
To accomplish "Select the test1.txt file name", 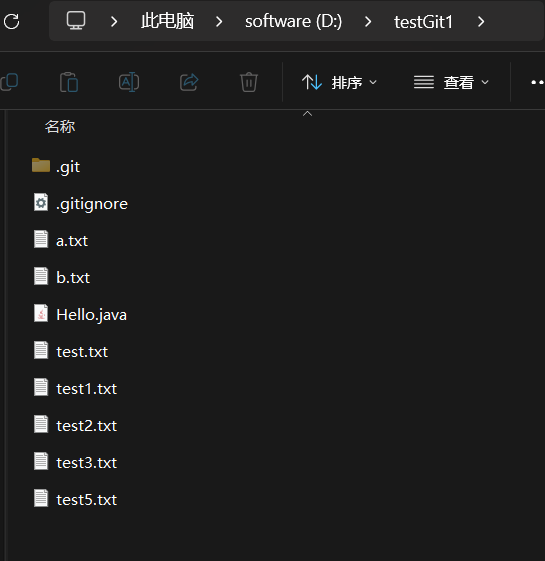I will point(87,389).
